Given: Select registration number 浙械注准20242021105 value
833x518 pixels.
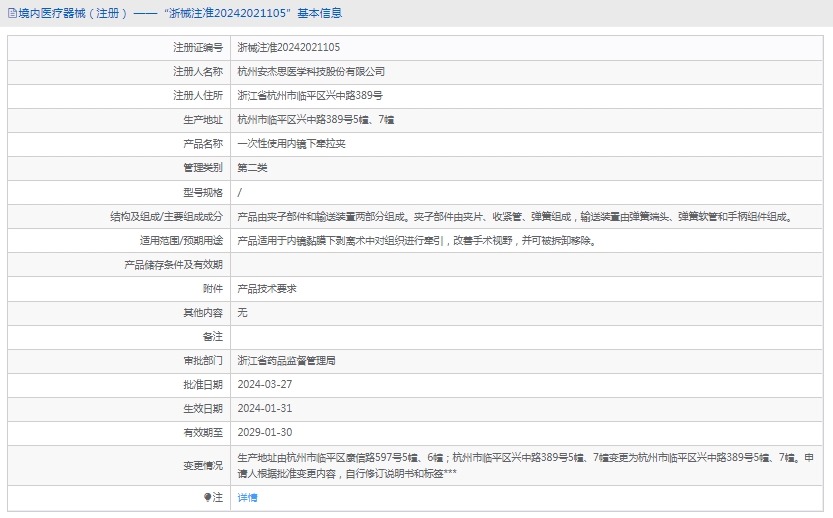Looking at the screenshot, I should [x=288, y=47].
